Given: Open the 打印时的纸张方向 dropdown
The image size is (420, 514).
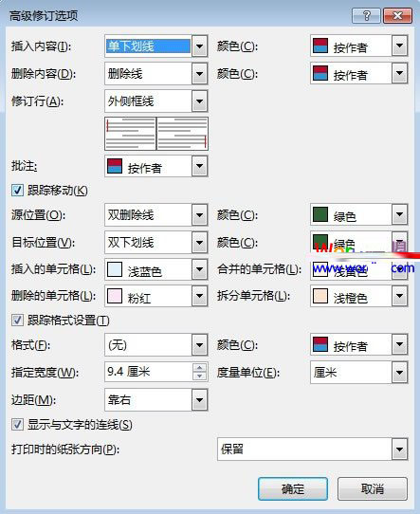Looking at the screenshot, I should 399,450.
